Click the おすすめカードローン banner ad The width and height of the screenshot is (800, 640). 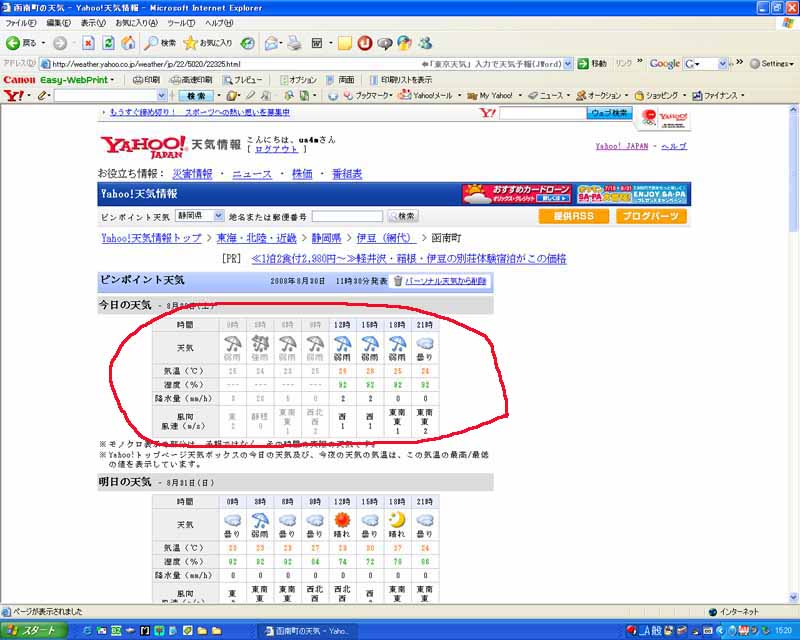click(516, 194)
